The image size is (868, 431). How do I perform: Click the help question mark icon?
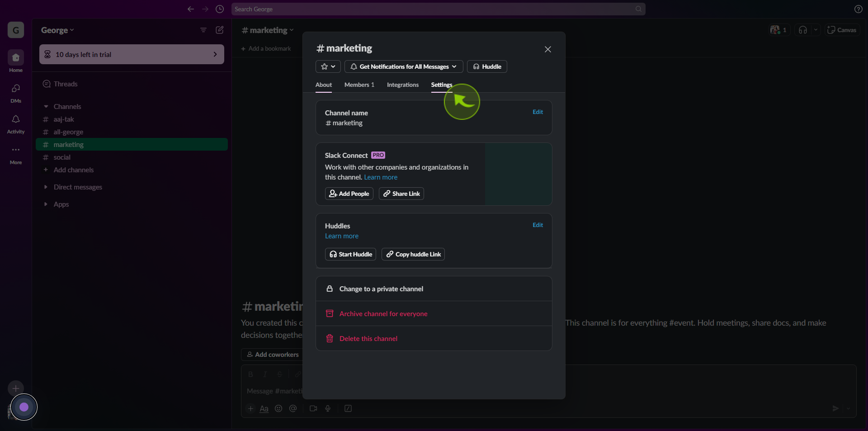[x=859, y=9]
